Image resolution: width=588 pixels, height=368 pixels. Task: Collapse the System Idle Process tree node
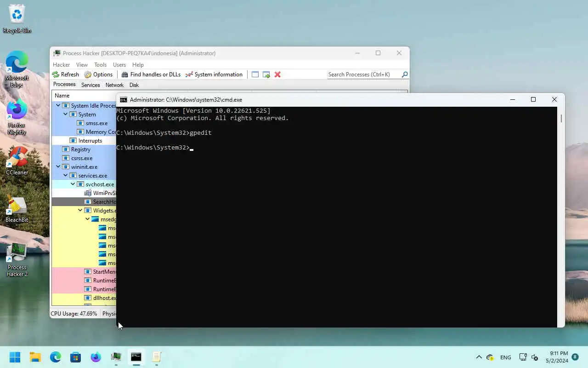click(58, 106)
